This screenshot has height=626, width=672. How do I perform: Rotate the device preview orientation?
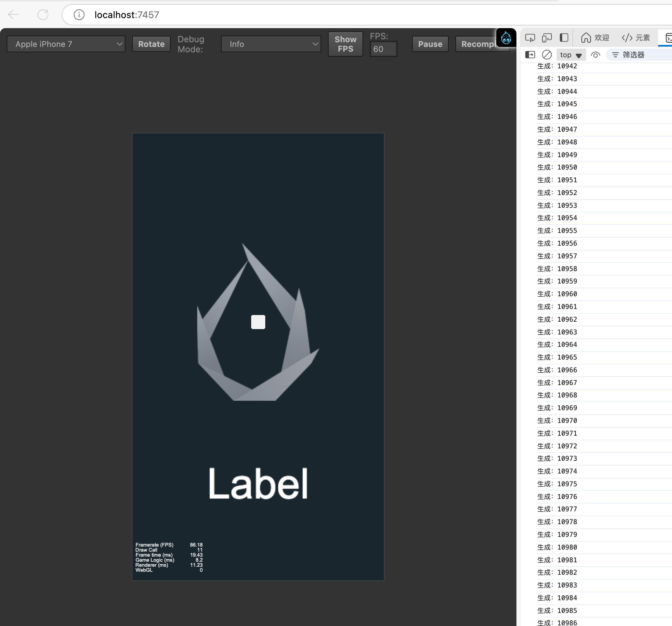pos(151,44)
